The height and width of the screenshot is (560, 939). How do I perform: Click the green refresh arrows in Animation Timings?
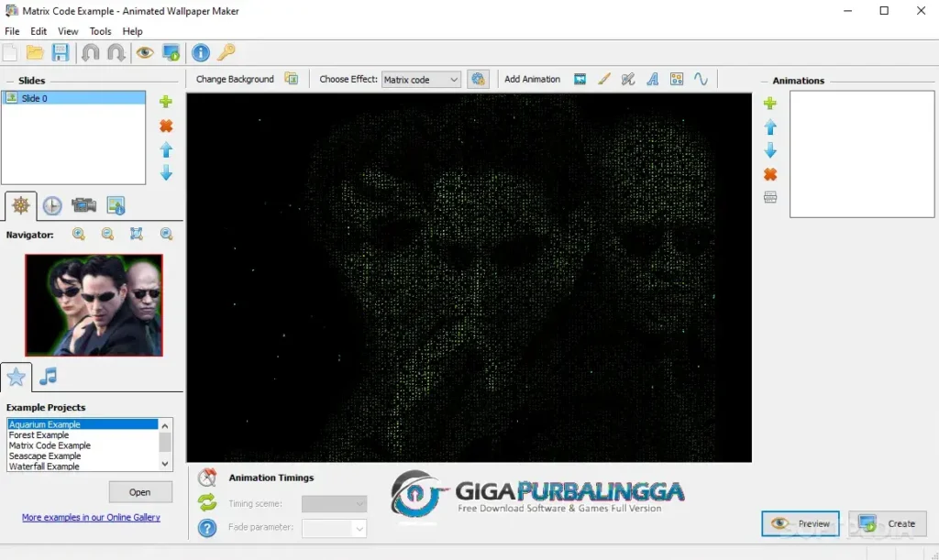pyautogui.click(x=207, y=502)
